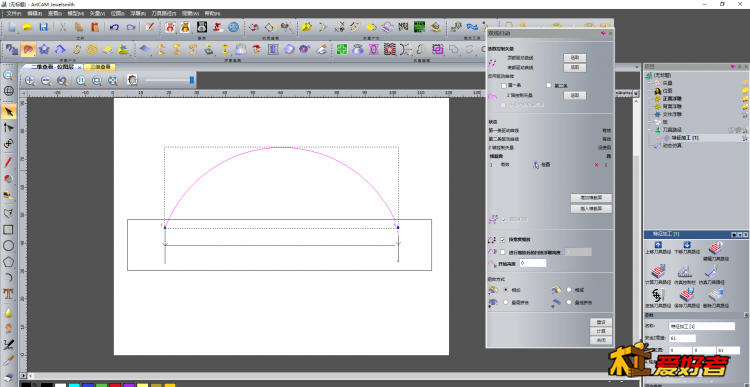
Task: Click the 名称 toolpath name field
Action: [702, 326]
